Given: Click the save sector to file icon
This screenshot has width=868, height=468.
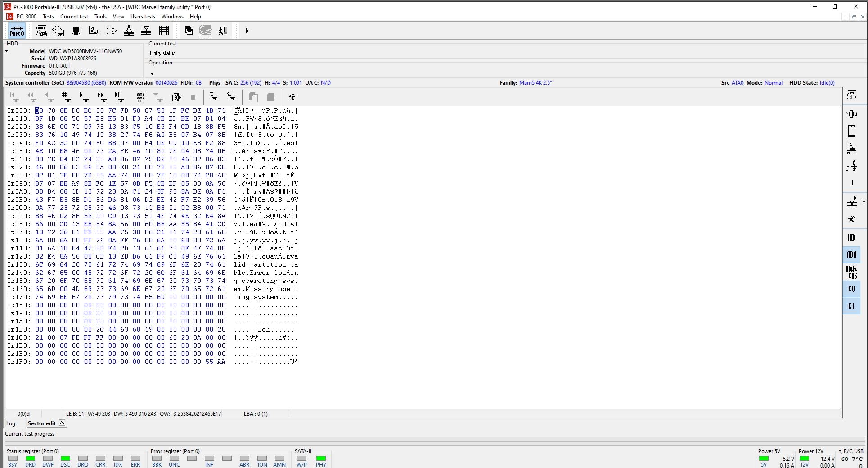Looking at the screenshot, I should coord(214,96).
